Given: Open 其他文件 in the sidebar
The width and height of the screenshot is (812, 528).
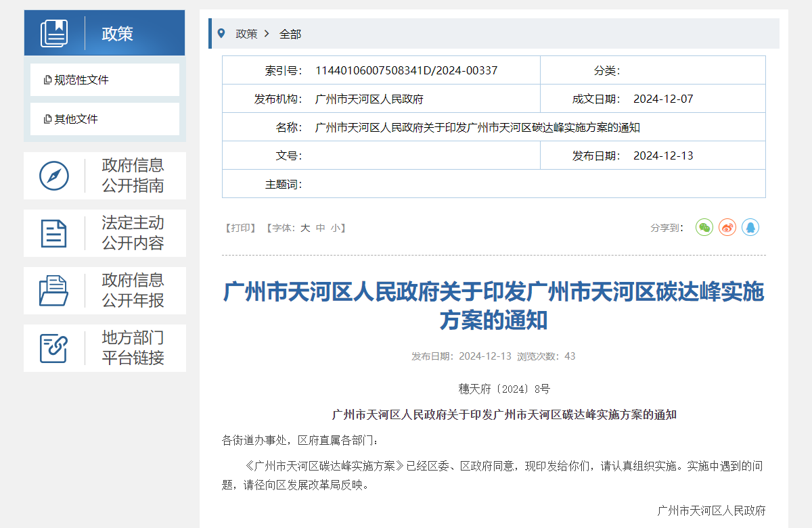Looking at the screenshot, I should point(76,119).
